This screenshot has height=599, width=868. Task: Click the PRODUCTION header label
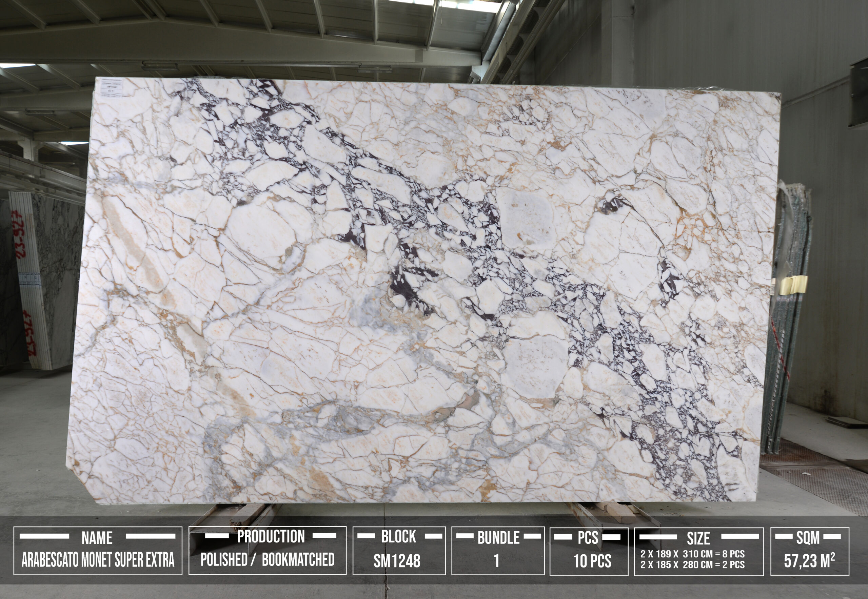[x=271, y=537]
